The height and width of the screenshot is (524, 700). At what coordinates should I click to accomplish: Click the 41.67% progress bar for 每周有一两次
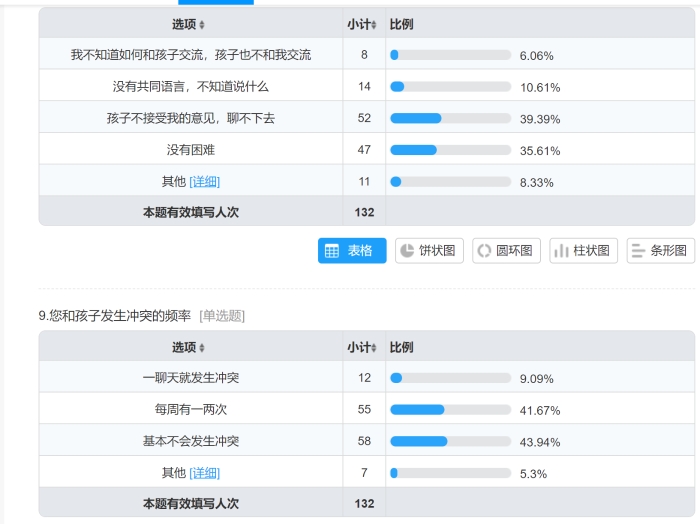[x=448, y=410]
